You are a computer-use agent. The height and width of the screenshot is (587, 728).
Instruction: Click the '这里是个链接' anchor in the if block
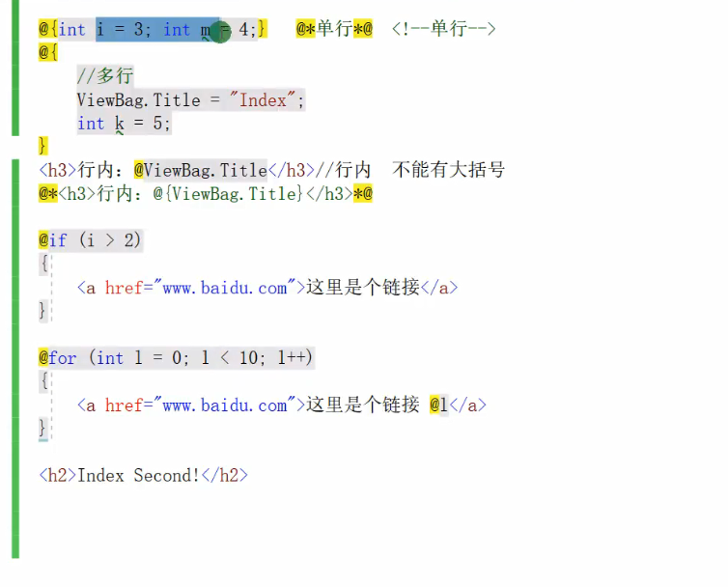click(x=267, y=288)
